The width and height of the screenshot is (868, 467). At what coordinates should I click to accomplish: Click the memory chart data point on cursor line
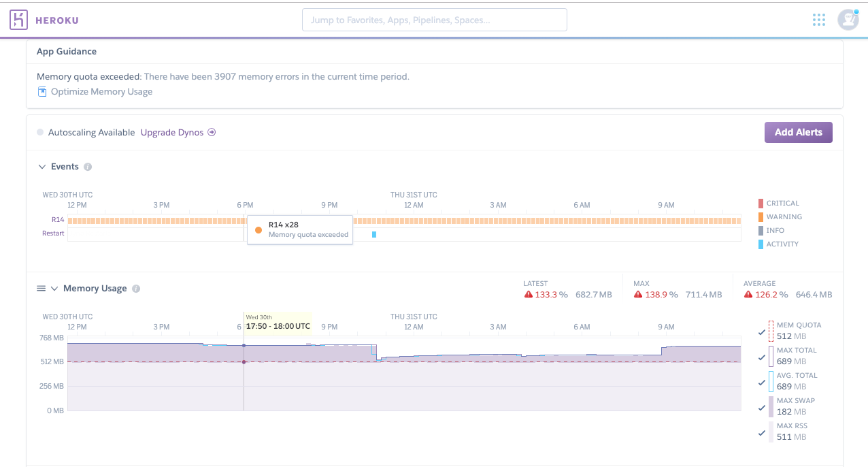pyautogui.click(x=244, y=345)
